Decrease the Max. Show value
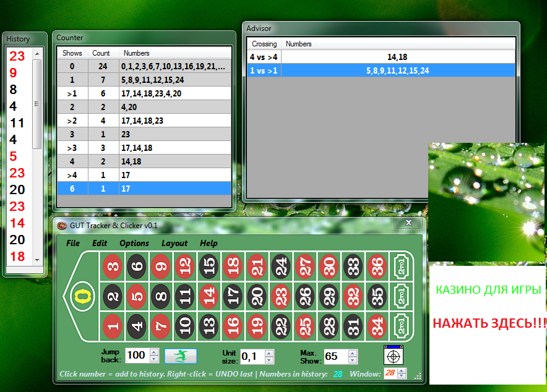Viewport: 547px width, 392px height. click(353, 360)
